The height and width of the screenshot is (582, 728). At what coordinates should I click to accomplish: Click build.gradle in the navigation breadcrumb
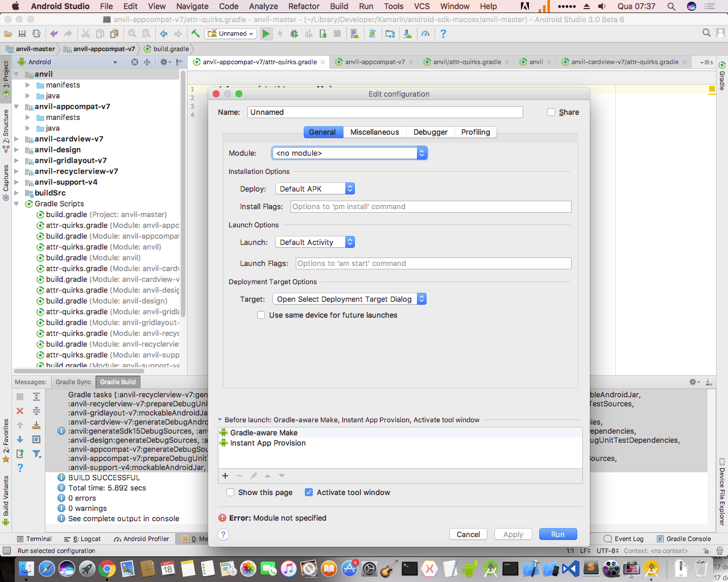point(166,49)
